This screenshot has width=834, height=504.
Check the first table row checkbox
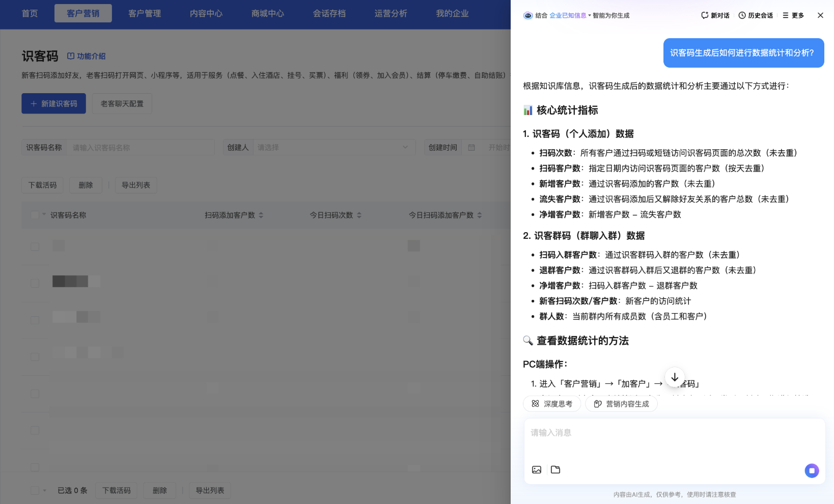coord(35,246)
